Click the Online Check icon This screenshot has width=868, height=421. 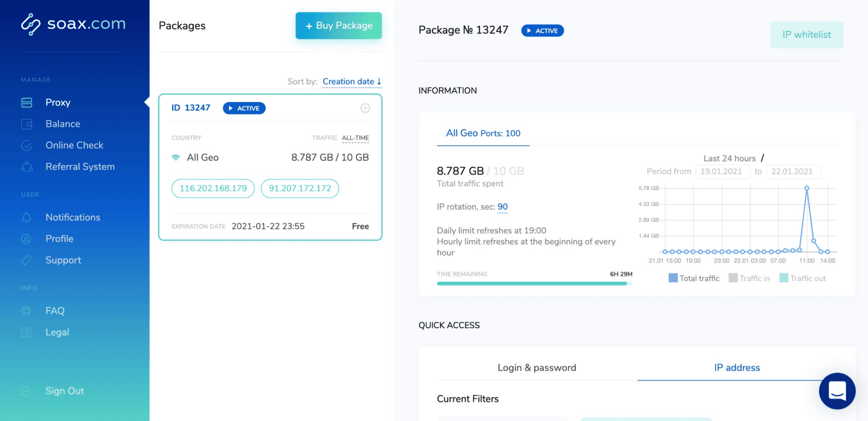tap(27, 145)
